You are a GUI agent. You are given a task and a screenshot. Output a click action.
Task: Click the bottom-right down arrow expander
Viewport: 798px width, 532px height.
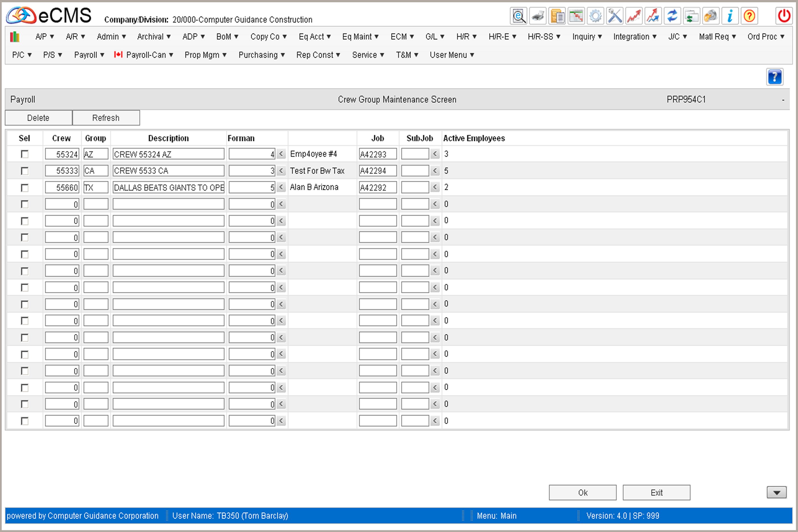pos(776,492)
